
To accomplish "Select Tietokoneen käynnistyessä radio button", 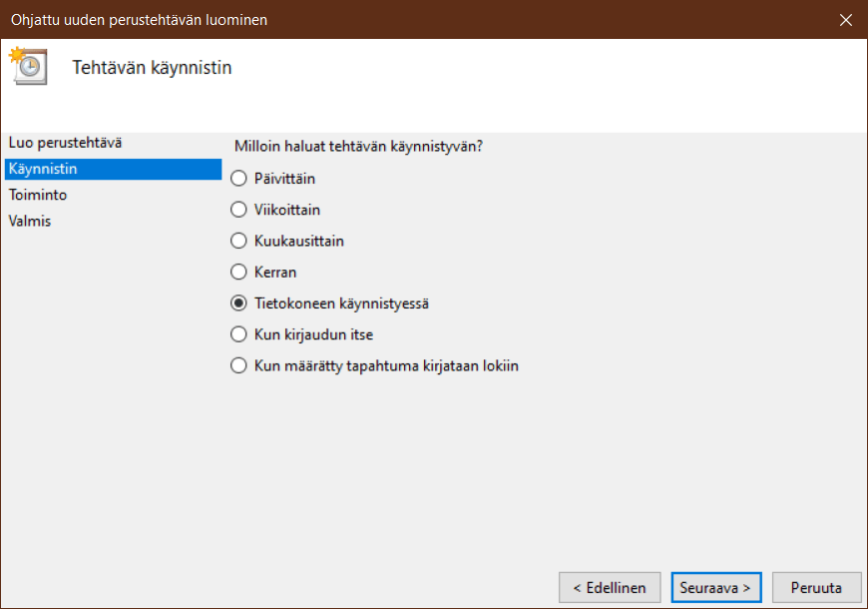I will (x=238, y=304).
